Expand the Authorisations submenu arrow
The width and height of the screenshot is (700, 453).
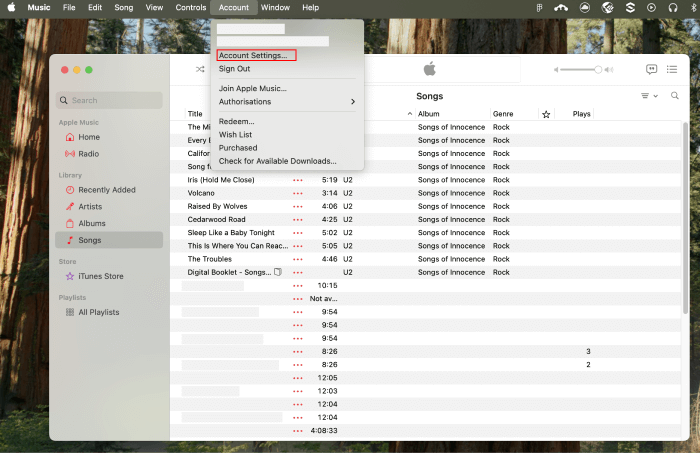click(x=353, y=102)
